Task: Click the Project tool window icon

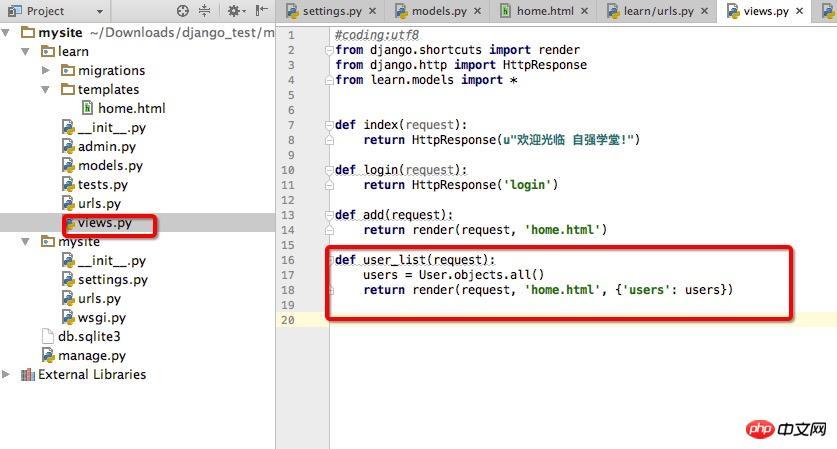Action: [x=15, y=11]
